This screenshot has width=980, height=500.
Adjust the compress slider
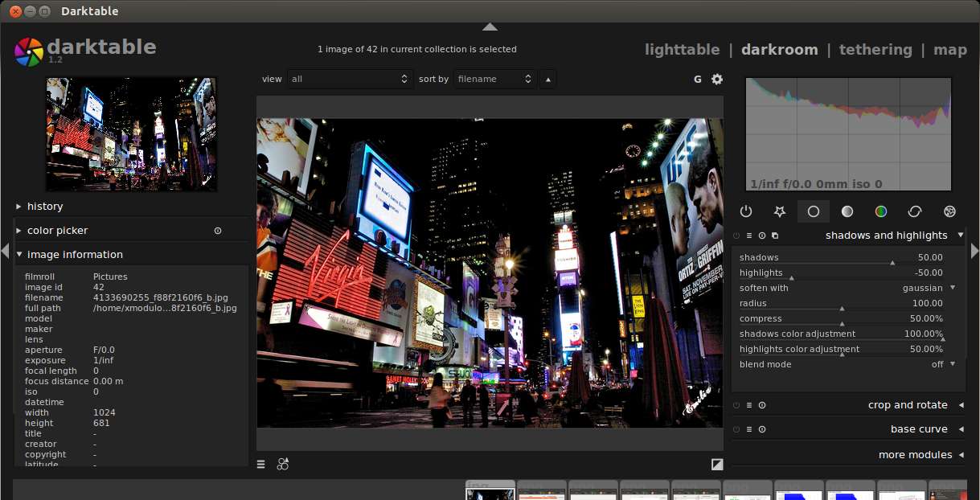click(x=841, y=319)
